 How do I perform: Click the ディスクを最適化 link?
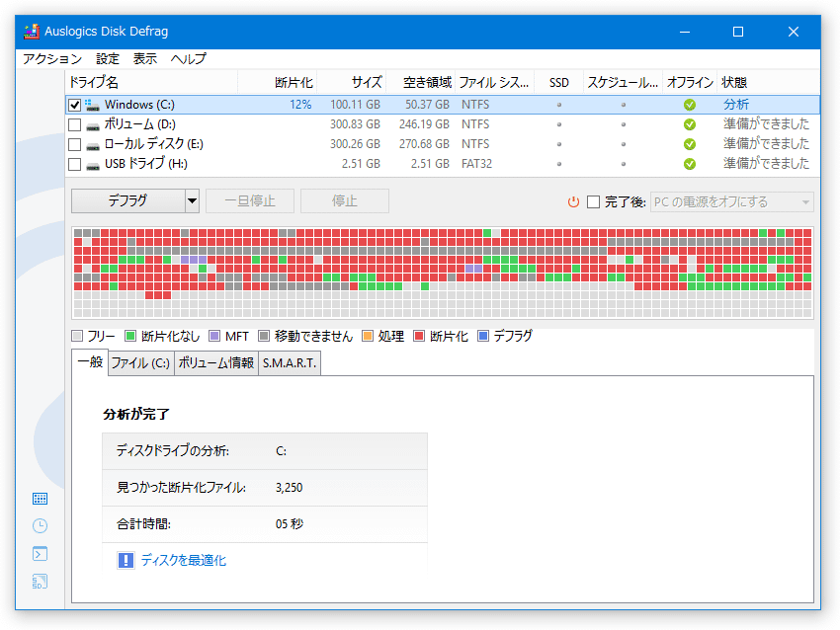pos(183,561)
